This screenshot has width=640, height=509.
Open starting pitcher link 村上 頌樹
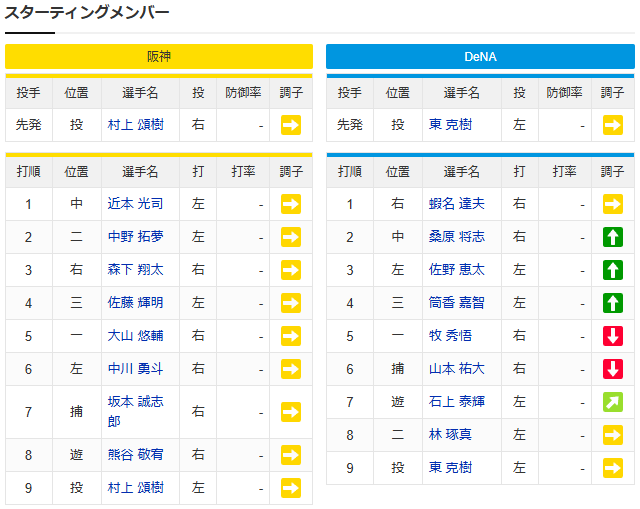coord(136,124)
